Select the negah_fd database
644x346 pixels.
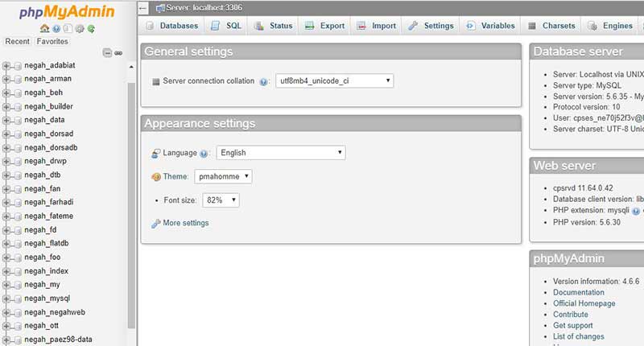click(40, 230)
